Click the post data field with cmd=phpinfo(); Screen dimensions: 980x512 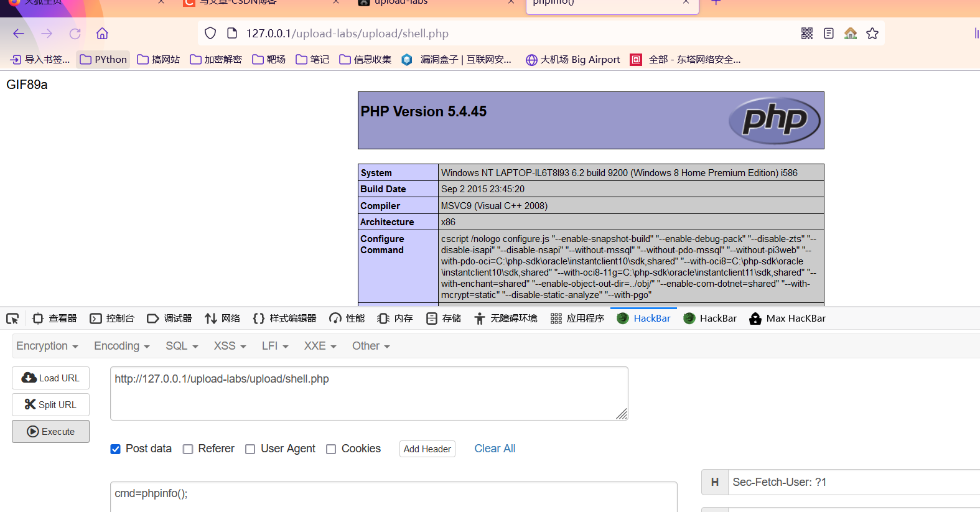[x=394, y=496]
